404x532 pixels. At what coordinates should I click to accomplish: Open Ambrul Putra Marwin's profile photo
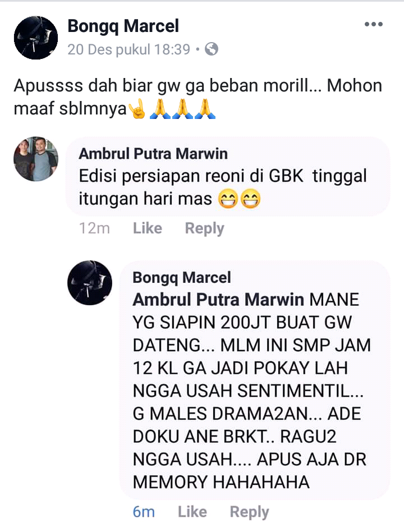click(35, 159)
